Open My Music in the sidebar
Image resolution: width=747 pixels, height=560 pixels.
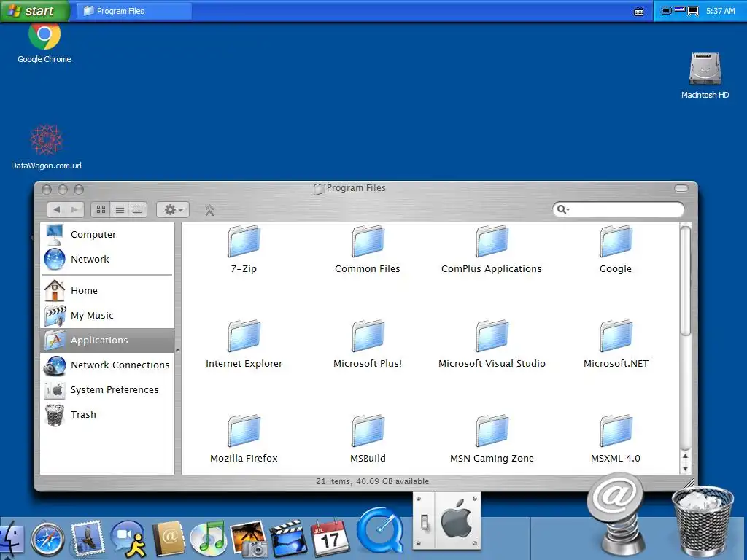(x=107, y=315)
